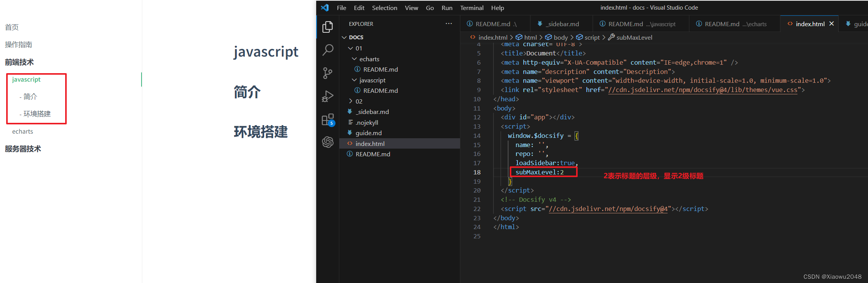
Task: Open the ChatGPT extension icon
Action: coord(328,142)
